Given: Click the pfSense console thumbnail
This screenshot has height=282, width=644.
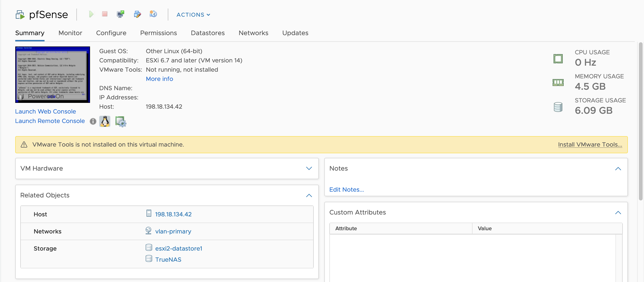Looking at the screenshot, I should pyautogui.click(x=52, y=74).
